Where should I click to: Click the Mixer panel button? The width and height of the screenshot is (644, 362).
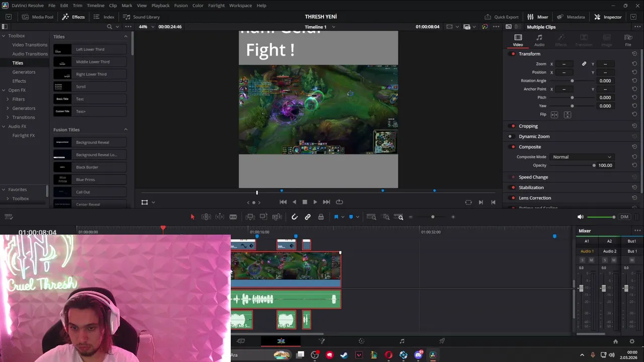(538, 17)
